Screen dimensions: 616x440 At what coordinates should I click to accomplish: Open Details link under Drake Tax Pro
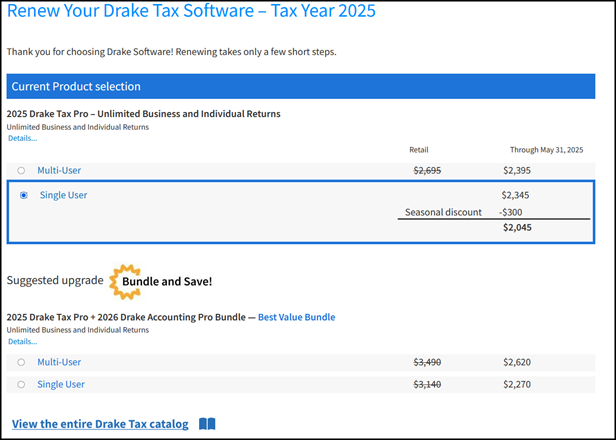22,138
